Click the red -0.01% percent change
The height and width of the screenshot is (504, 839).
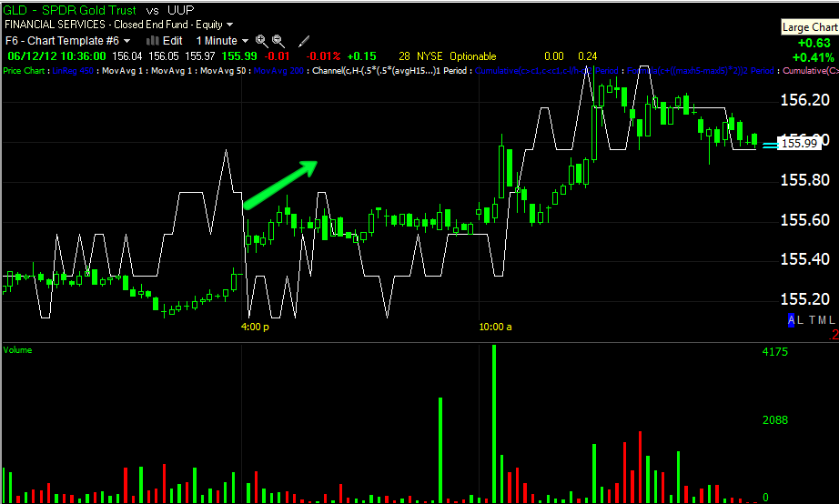click(323, 56)
